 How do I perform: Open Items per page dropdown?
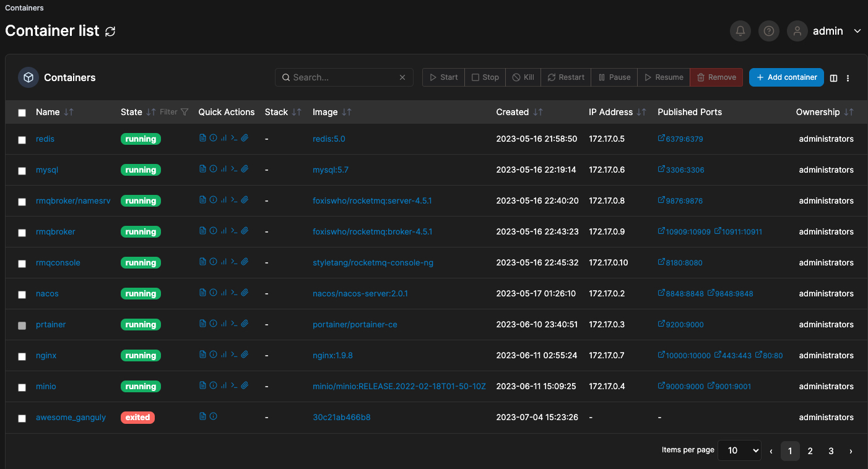tap(739, 450)
